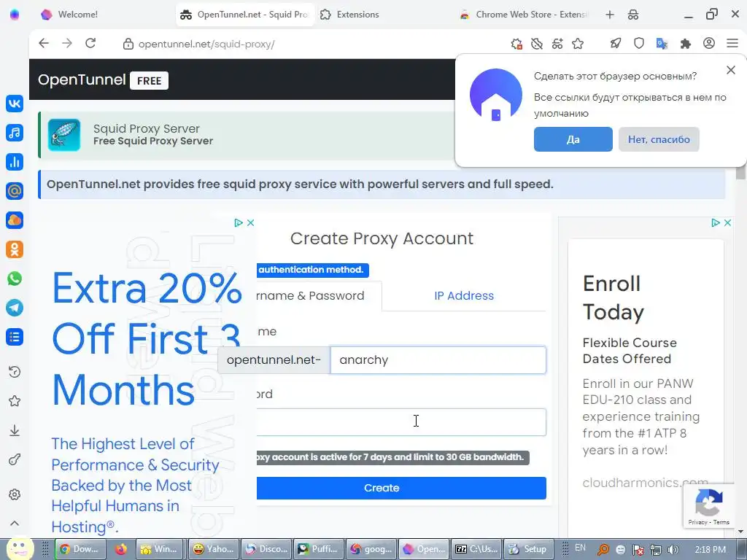Click the username field containing anarchy

pos(438,360)
